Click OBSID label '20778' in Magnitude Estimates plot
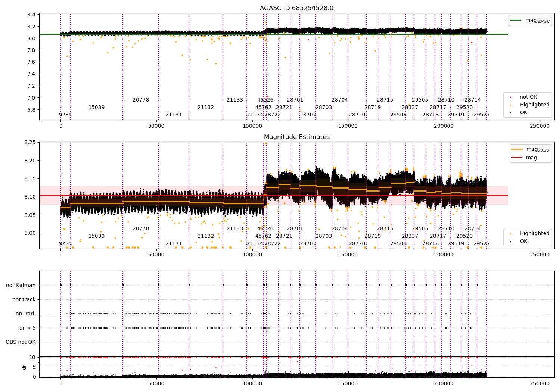This screenshot has width=560, height=392. coord(141,228)
